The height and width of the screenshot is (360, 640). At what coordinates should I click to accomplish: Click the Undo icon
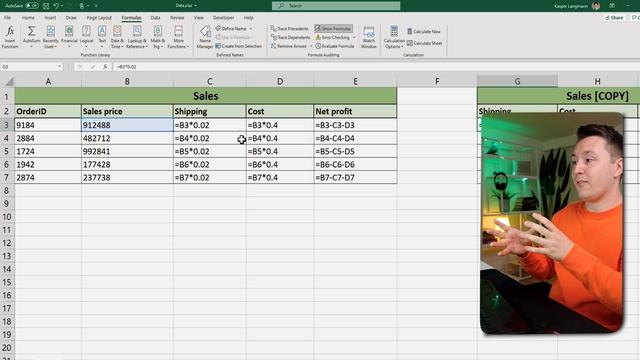coord(56,6)
